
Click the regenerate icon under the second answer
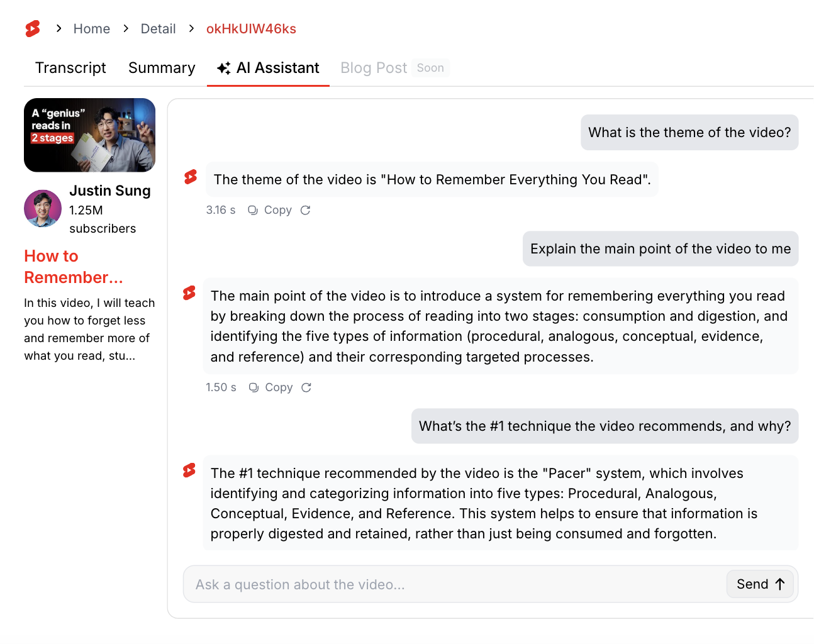pos(306,387)
